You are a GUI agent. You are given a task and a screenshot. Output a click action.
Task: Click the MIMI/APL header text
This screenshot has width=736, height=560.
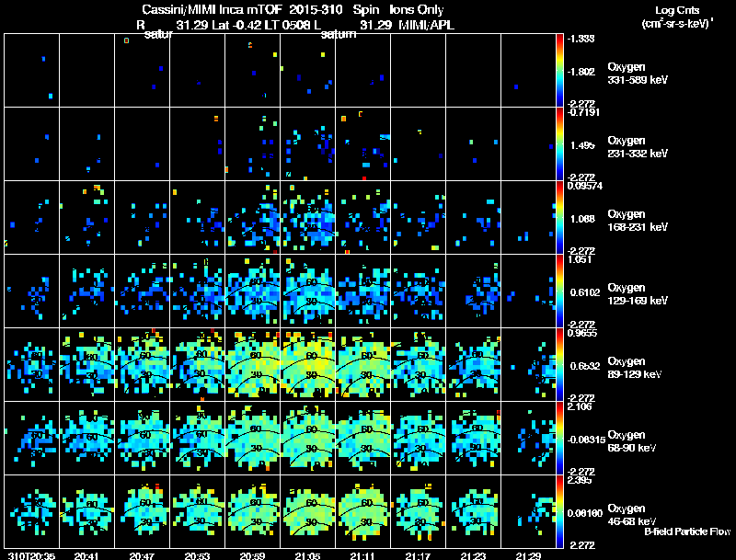[426, 25]
